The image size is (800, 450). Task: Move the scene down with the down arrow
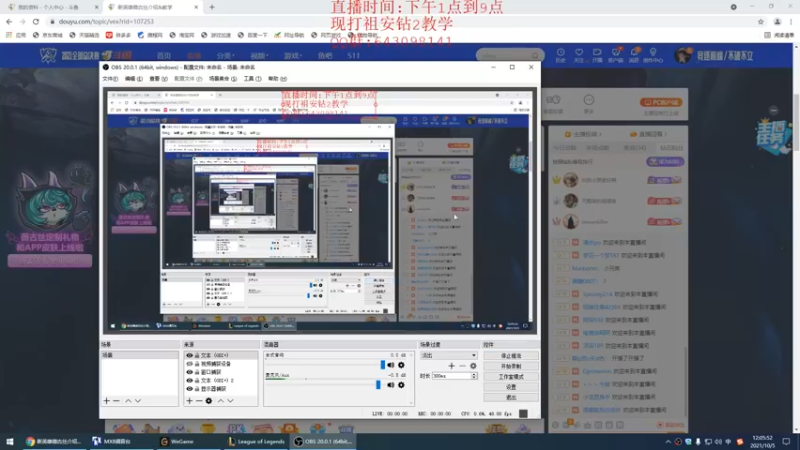click(x=138, y=401)
